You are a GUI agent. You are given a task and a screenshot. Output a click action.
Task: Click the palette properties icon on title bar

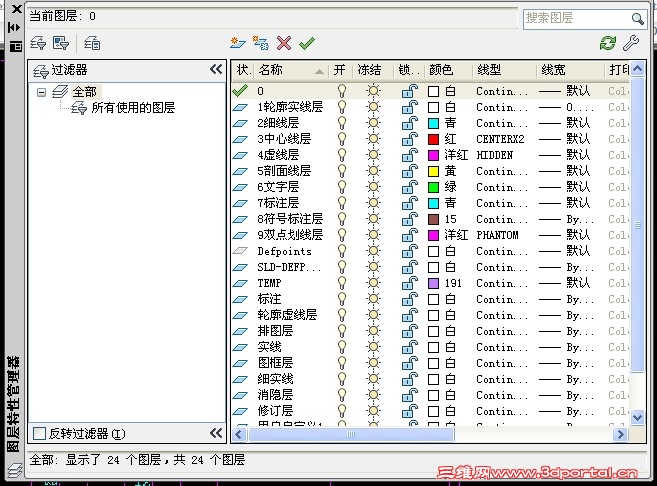(16, 46)
